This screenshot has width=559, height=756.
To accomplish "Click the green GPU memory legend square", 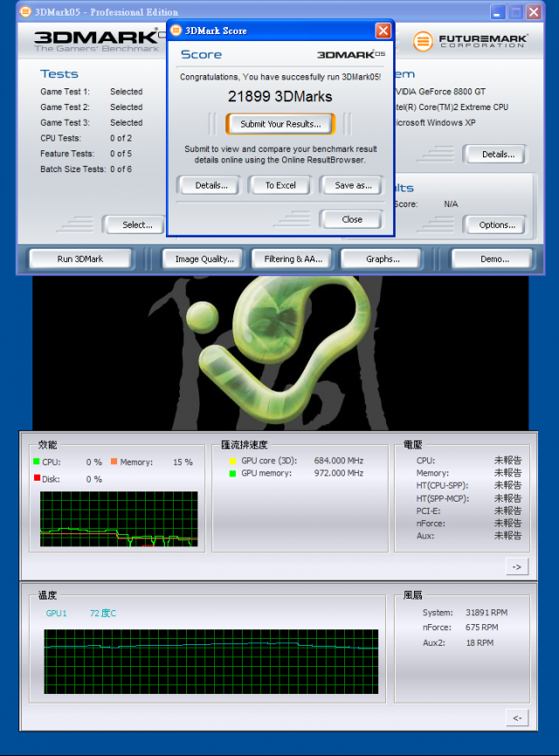I will pos(232,474).
